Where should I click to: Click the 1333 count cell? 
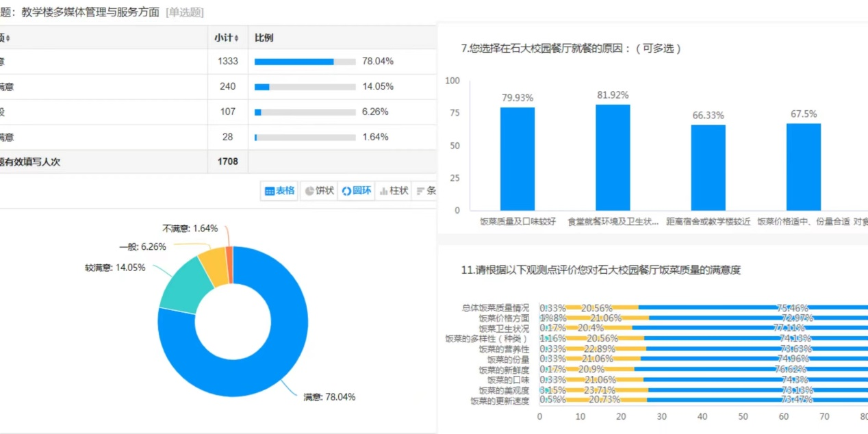click(x=227, y=62)
